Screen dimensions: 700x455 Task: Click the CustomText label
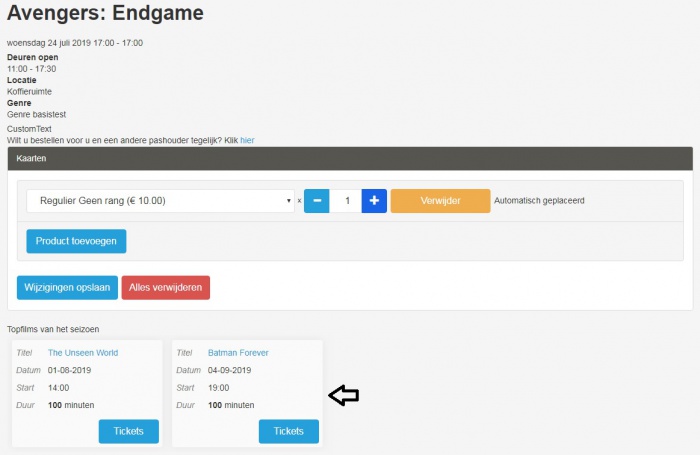tap(29, 129)
